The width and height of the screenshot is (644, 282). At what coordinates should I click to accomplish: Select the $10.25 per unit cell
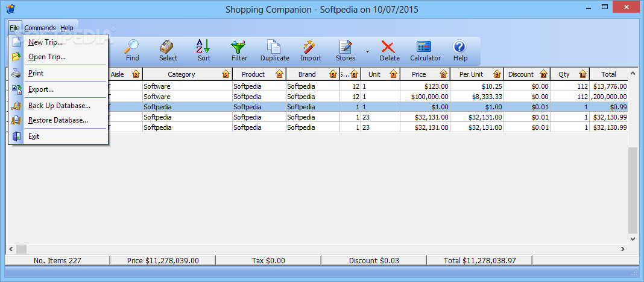pyautogui.click(x=477, y=86)
